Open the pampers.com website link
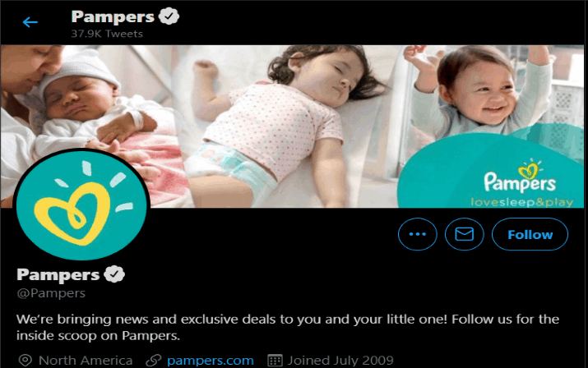The image size is (588, 368). pyautogui.click(x=211, y=361)
